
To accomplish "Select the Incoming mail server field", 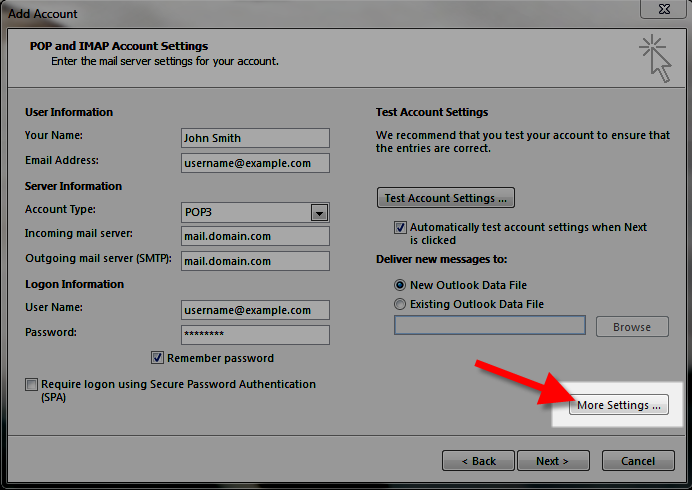I will tap(255, 236).
